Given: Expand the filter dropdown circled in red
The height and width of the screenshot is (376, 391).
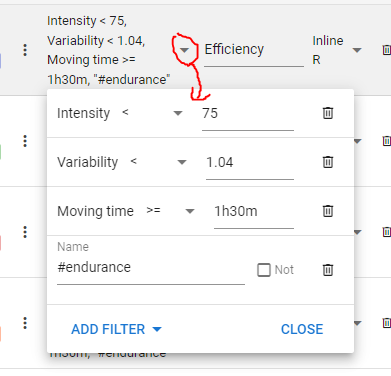Looking at the screenshot, I should pos(184,50).
